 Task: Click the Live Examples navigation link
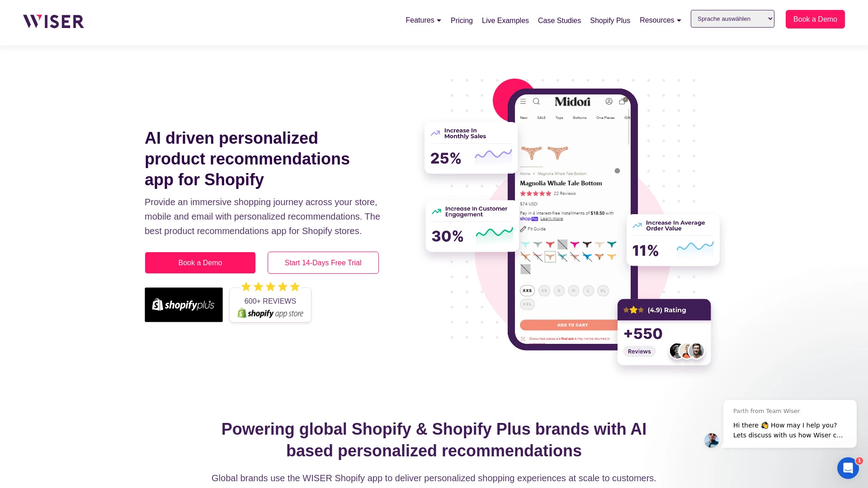(505, 21)
